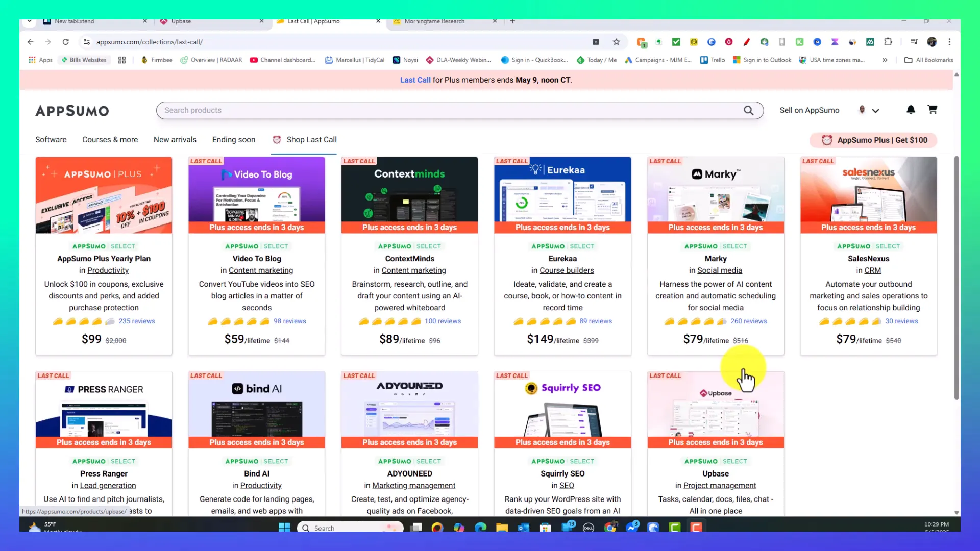This screenshot has width=980, height=551.
Task: Click the page vertical scrollbar
Action: 957,278
